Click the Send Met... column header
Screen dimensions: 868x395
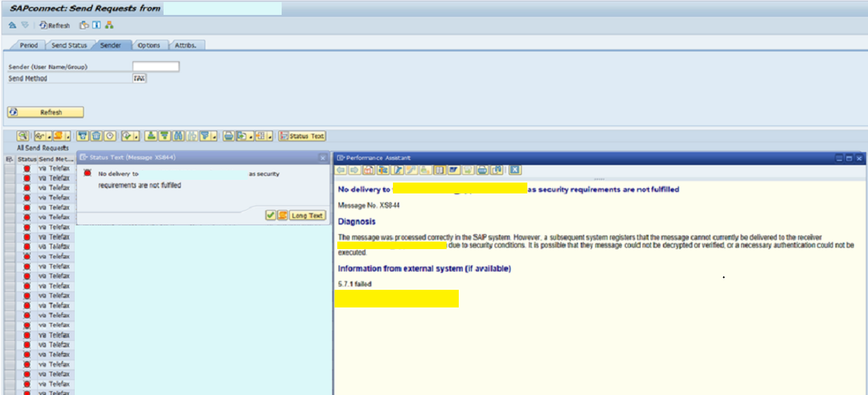56,159
